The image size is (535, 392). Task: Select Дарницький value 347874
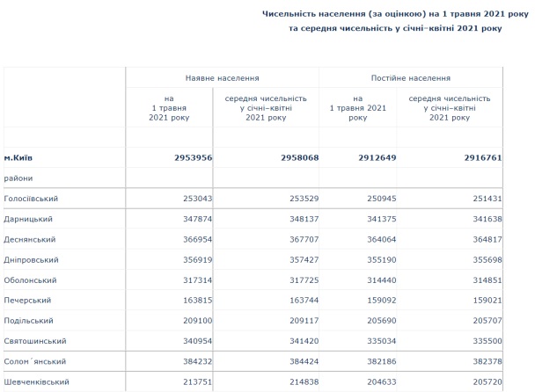tap(198, 219)
